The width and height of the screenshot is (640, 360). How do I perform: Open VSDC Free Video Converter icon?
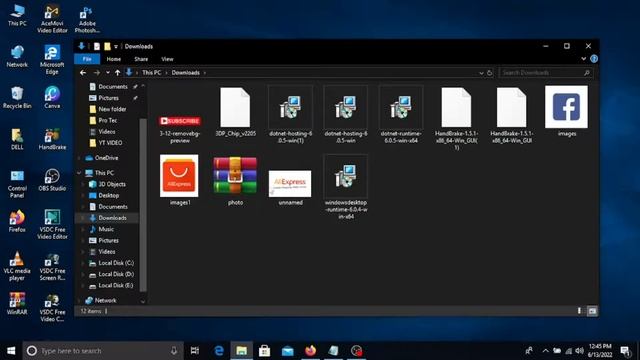pos(52,307)
